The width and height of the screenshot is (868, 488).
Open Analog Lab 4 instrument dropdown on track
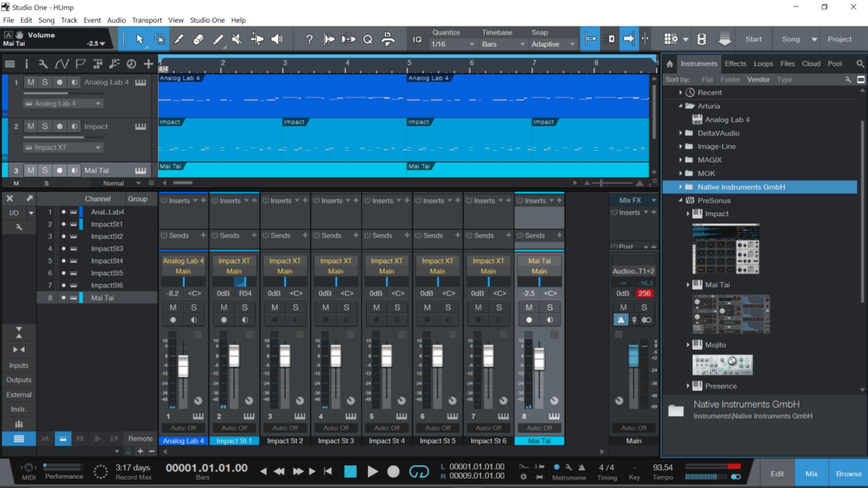[x=63, y=103]
